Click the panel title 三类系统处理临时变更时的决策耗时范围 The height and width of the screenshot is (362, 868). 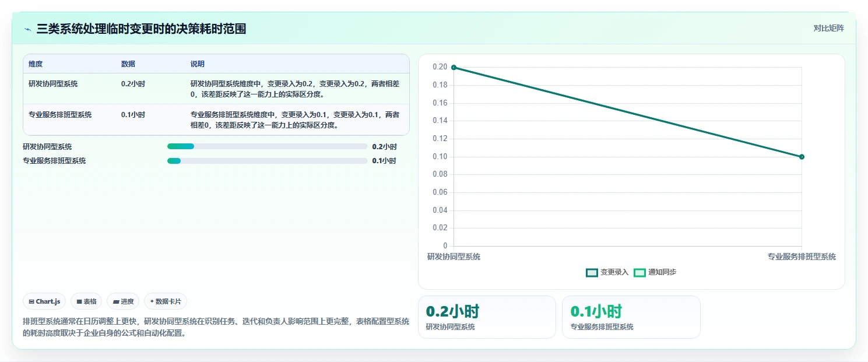[x=141, y=29]
